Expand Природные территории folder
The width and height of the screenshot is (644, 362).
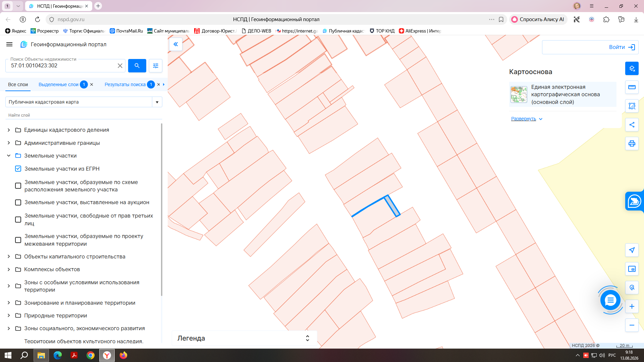point(9,316)
